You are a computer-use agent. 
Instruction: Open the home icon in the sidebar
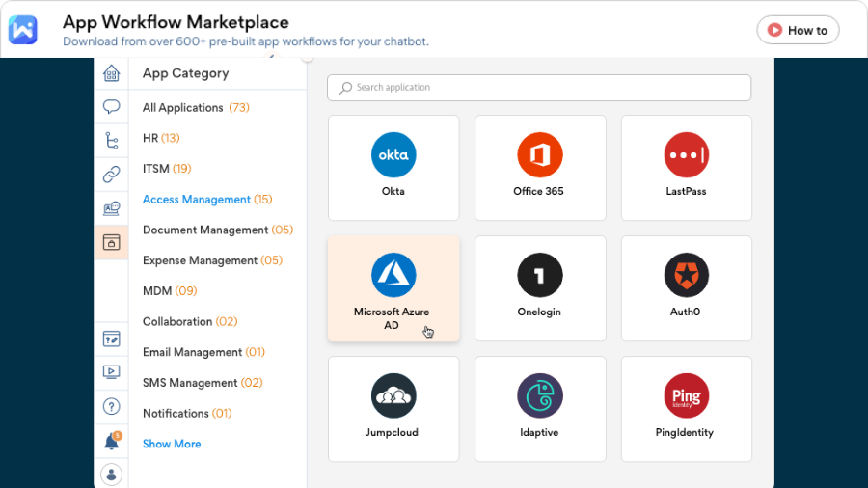111,74
